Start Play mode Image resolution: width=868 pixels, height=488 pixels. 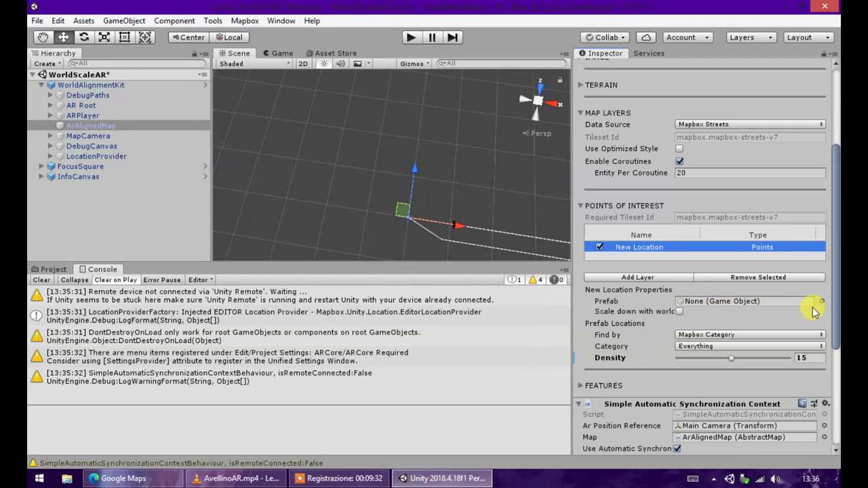pos(411,37)
